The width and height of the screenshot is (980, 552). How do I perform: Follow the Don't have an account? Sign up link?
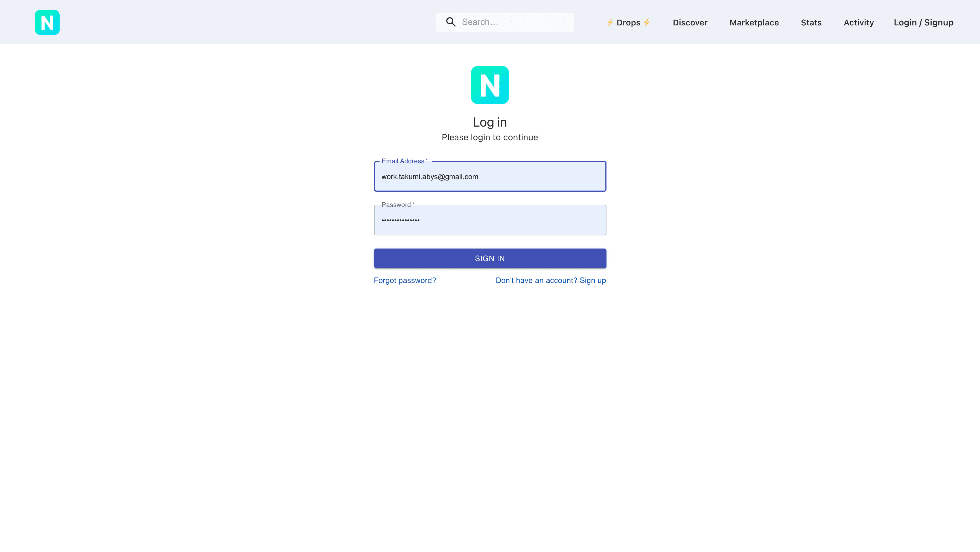(551, 281)
